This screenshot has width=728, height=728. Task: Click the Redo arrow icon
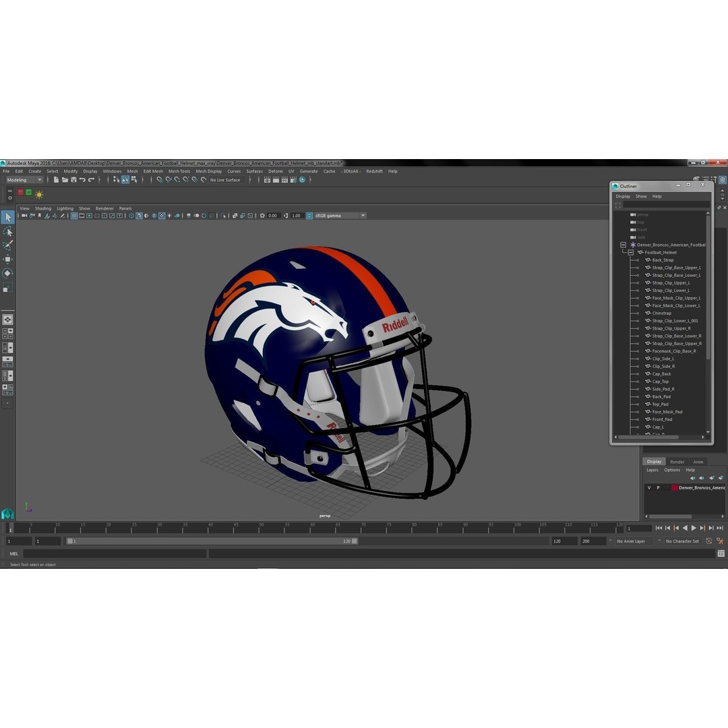(x=91, y=180)
